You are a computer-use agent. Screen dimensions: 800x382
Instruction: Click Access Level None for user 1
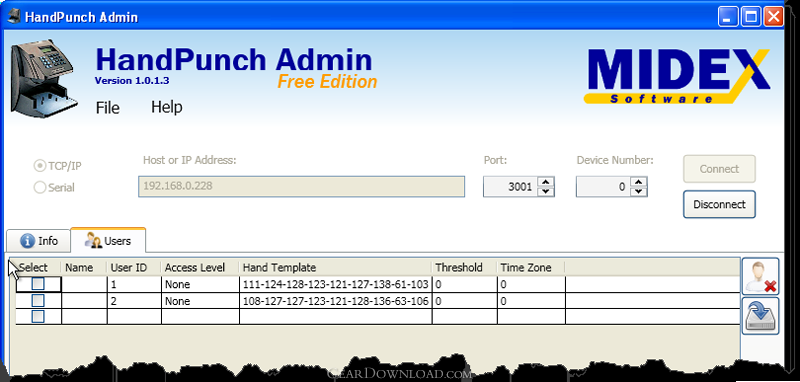[x=201, y=284]
